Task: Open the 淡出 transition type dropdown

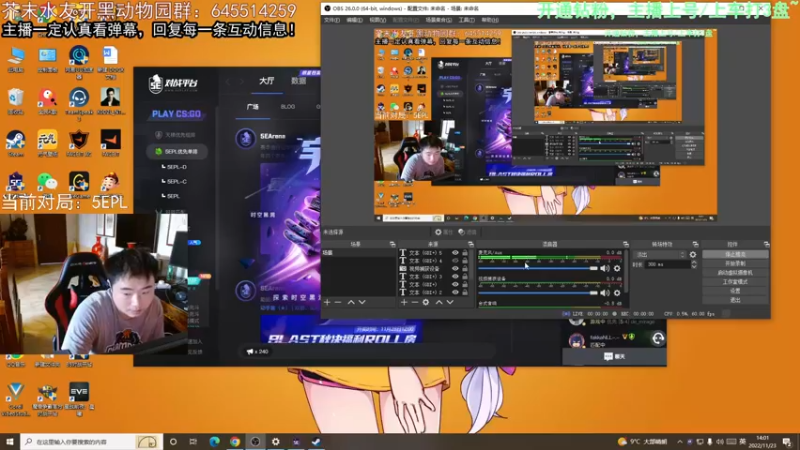Action: 660,255
